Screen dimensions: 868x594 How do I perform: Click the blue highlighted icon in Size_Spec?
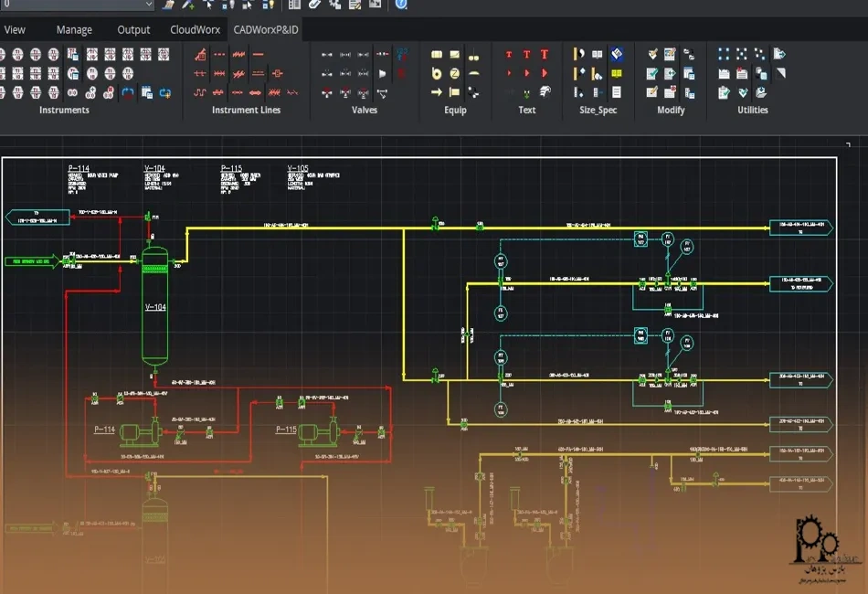click(617, 54)
